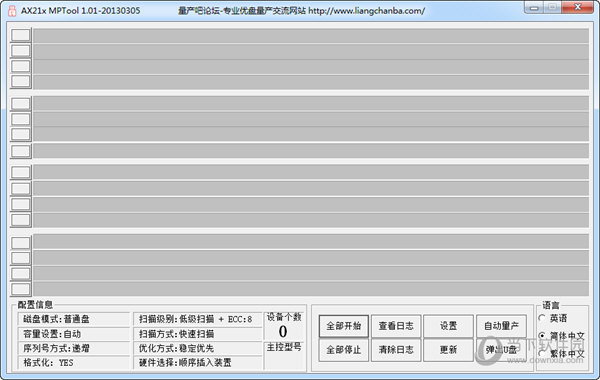
Task: Close the MPTool window
Action: click(x=578, y=7)
